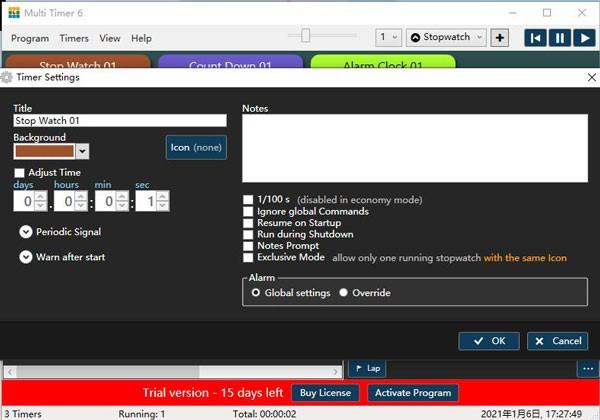The height and width of the screenshot is (420, 600).
Task: Confirm settings with the OK button
Action: [489, 341]
